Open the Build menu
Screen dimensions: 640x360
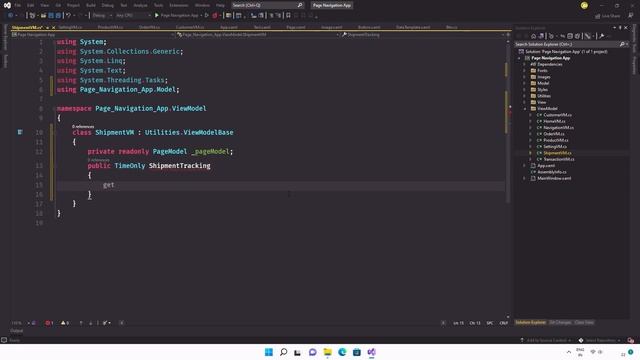[x=91, y=5]
